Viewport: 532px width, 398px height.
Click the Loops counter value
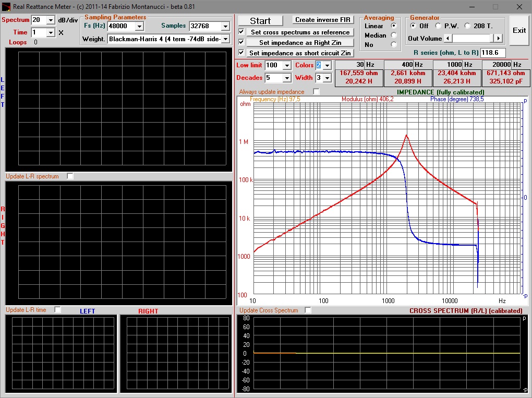tap(35, 42)
